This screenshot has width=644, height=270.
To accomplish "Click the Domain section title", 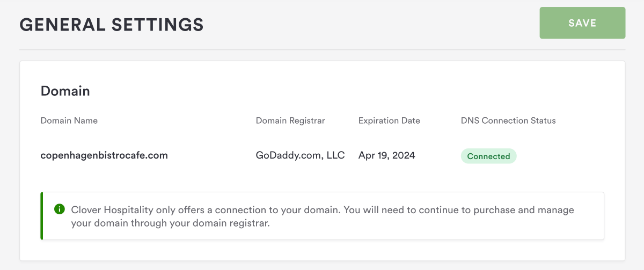I will coord(65,91).
